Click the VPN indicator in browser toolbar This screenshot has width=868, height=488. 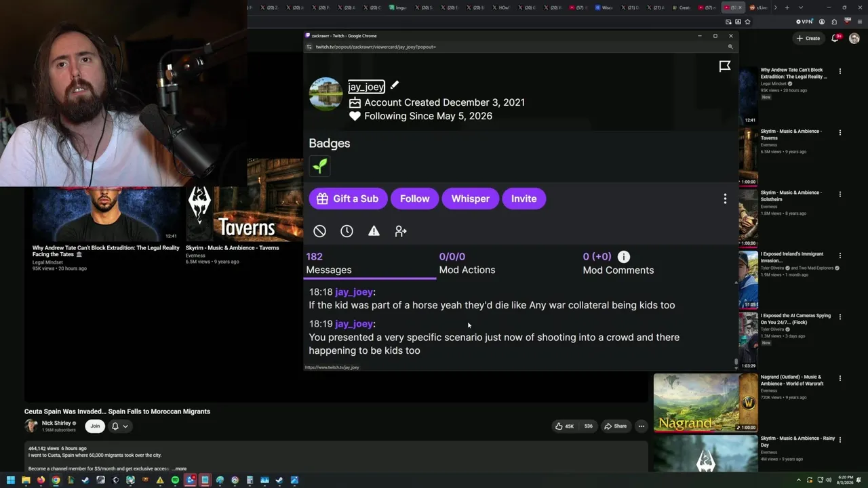click(x=804, y=22)
